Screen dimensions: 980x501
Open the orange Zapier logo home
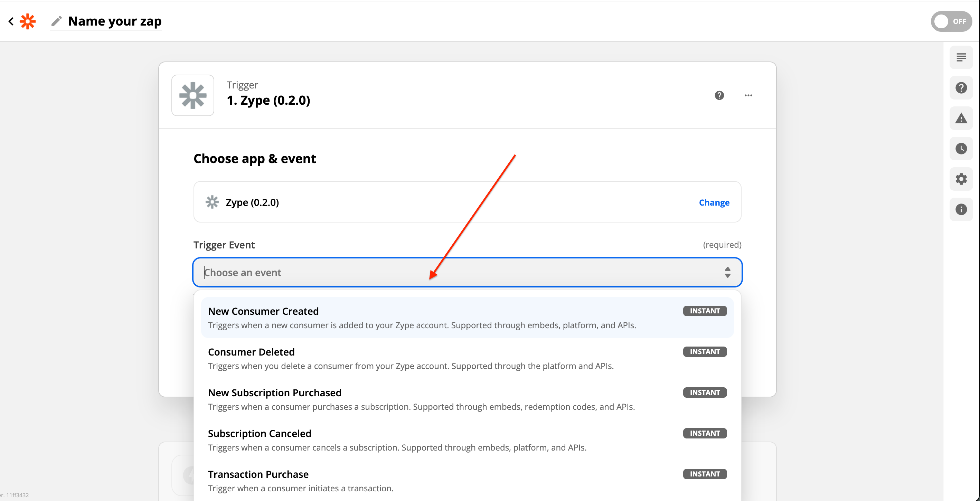pos(28,21)
